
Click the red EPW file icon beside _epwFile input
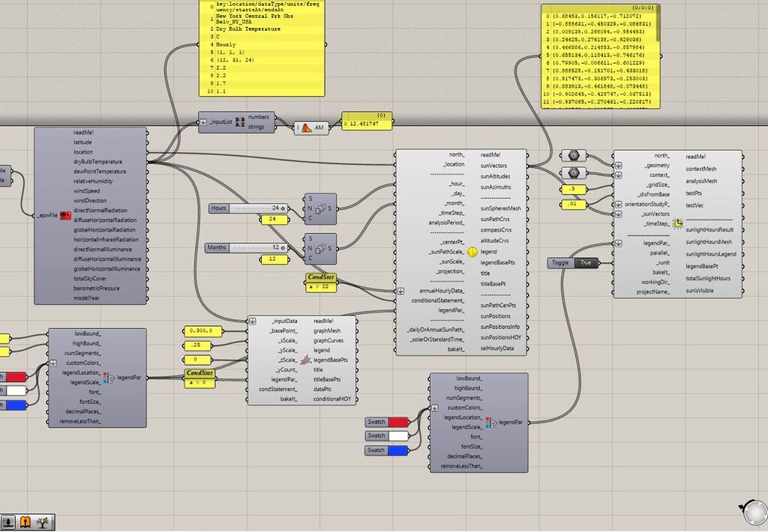tap(66, 216)
